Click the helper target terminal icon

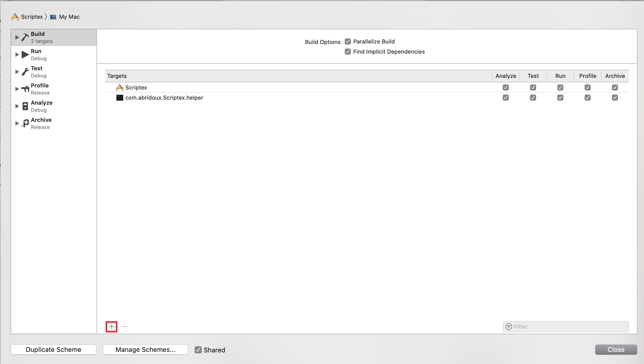tap(120, 98)
